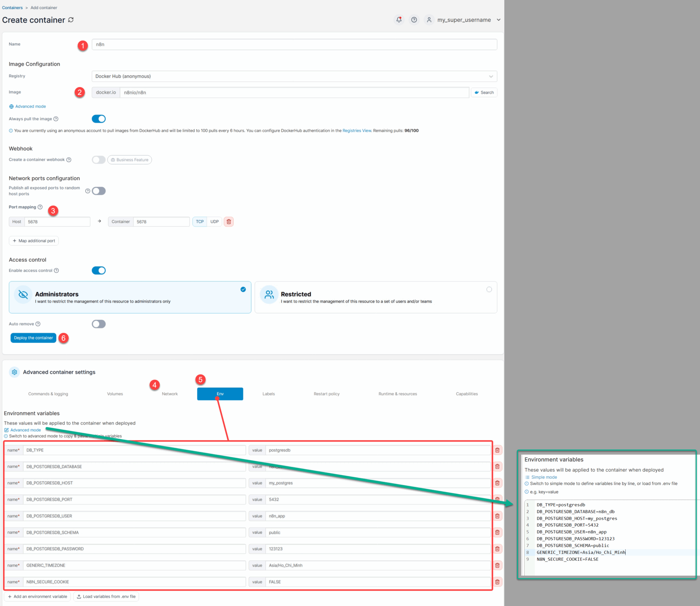The height and width of the screenshot is (606, 700).
Task: Delete the DB_POSTGRESDB_DATABASE variable row
Action: point(497,467)
